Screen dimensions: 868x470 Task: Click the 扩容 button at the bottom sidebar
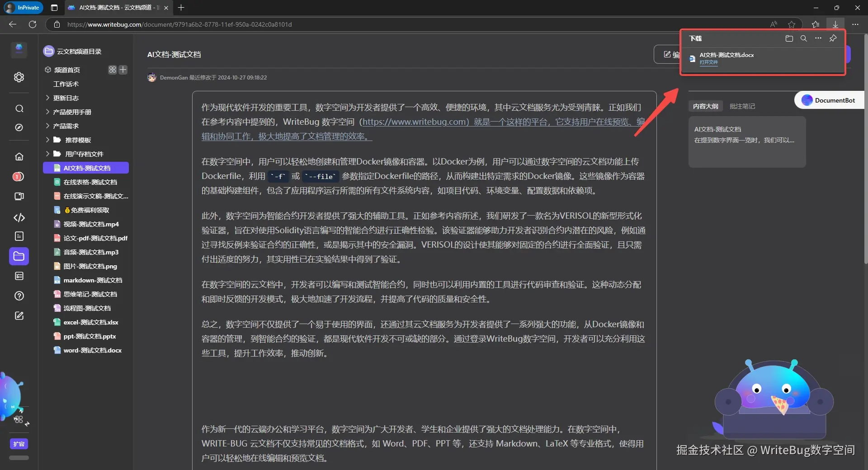pos(19,444)
